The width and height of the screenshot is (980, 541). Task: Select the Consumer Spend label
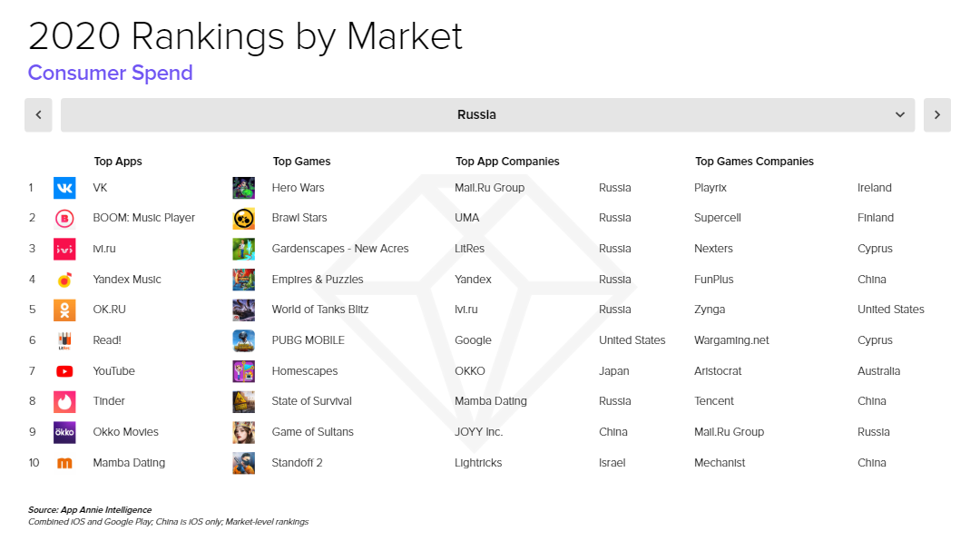(x=110, y=73)
